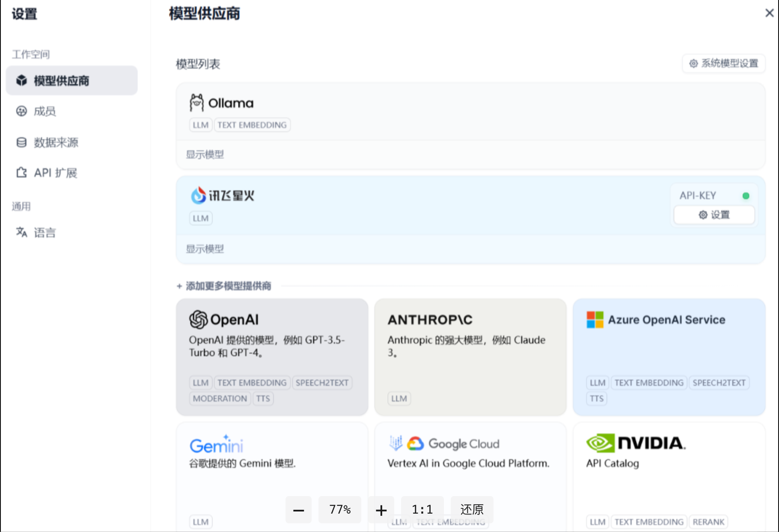Click the Google Cloud logo
The width and height of the screenshot is (779, 532).
point(453,444)
